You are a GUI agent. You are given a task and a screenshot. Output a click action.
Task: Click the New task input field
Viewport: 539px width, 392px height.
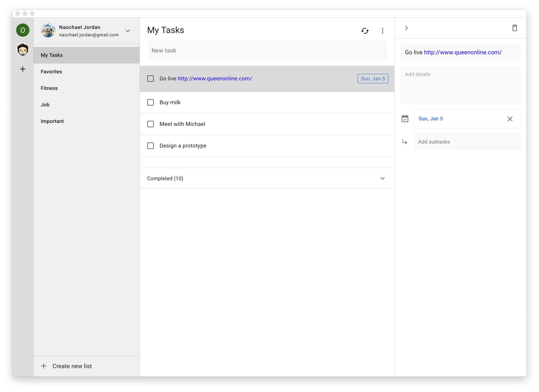tap(267, 51)
